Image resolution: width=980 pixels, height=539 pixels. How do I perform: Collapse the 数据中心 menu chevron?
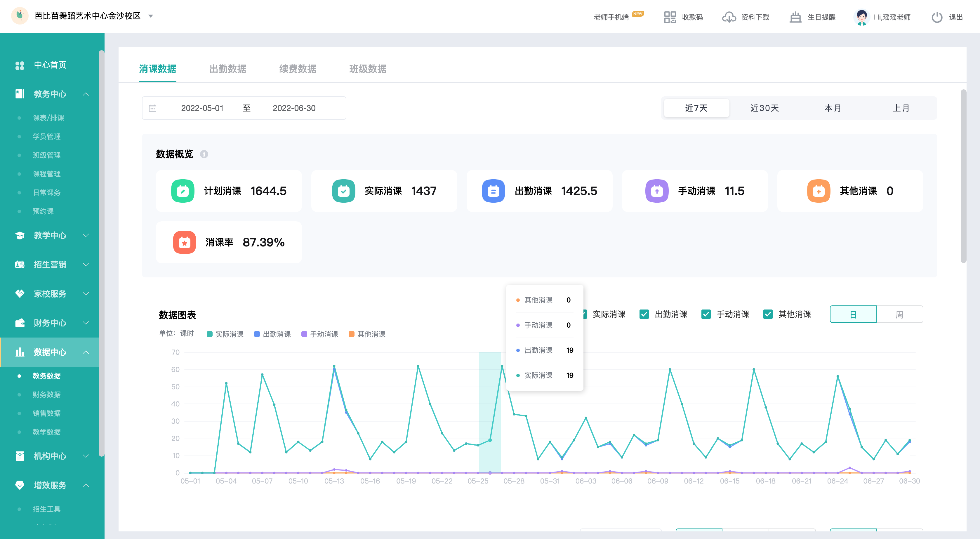coord(86,352)
